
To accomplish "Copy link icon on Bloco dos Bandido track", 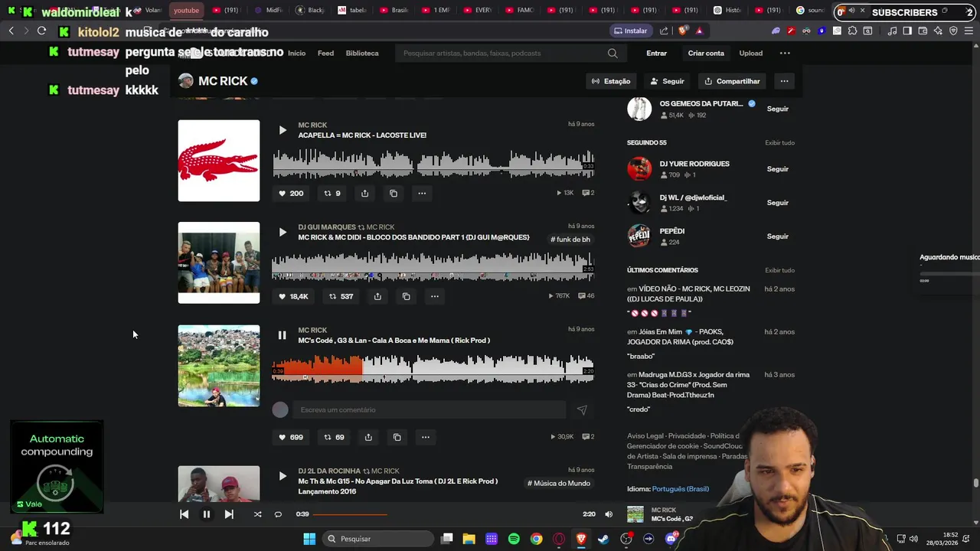I will (x=407, y=296).
